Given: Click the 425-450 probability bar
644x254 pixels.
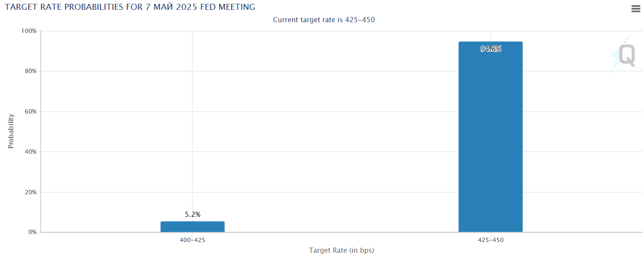Looking at the screenshot, I should 490,141.
